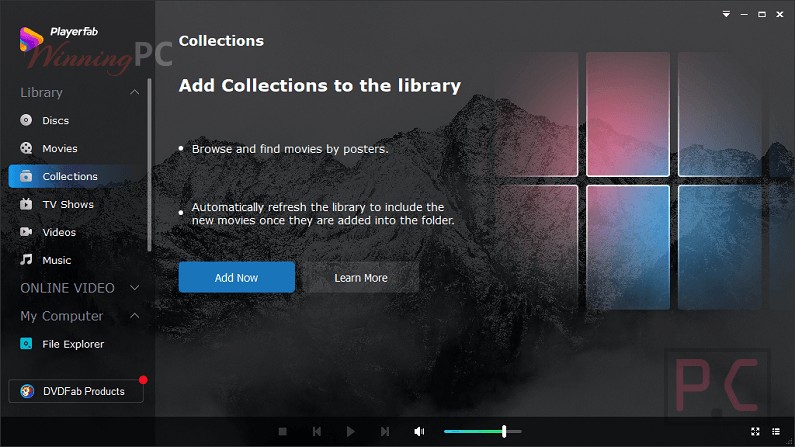Click 'Browse and find movies by posters' text
This screenshot has width=795, height=447.
click(x=290, y=148)
